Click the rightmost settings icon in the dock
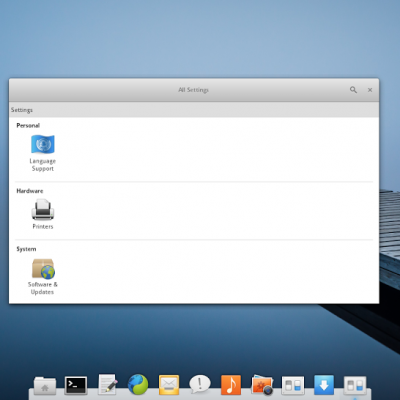Viewport: 400px width, 400px height. (x=355, y=386)
